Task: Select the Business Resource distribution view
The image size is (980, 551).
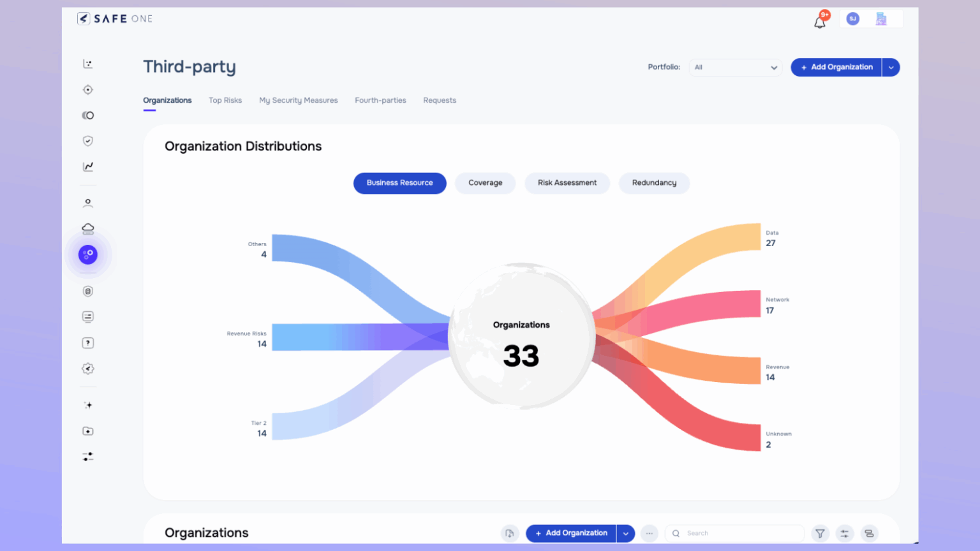Action: click(399, 183)
